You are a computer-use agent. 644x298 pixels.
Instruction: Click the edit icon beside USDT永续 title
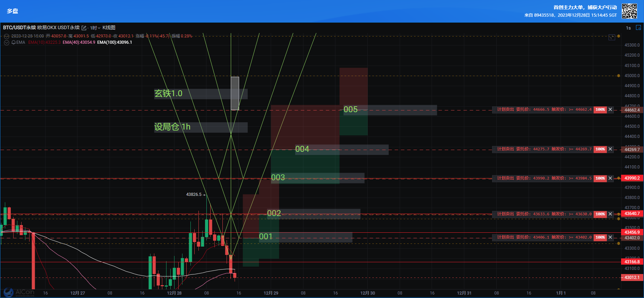(84, 28)
